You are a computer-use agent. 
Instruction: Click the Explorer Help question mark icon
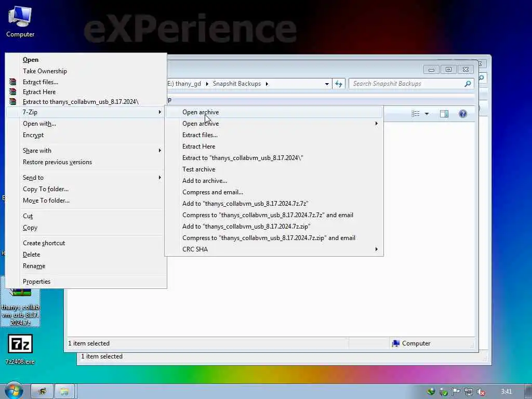pos(463,114)
